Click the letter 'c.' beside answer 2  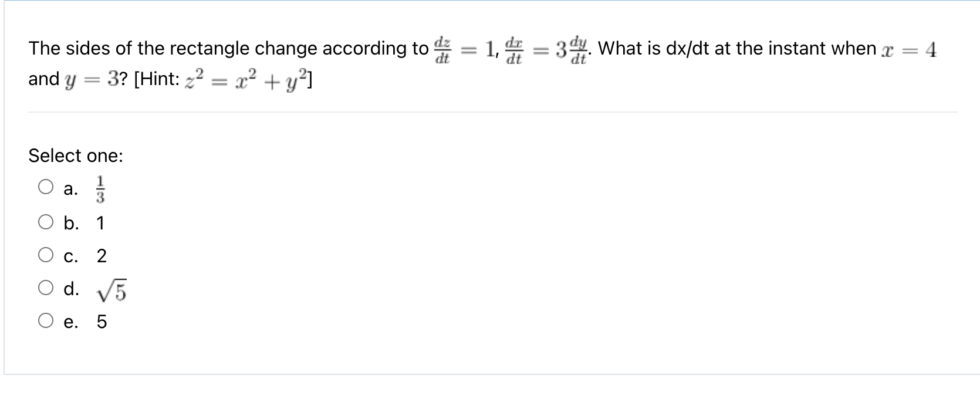70,255
